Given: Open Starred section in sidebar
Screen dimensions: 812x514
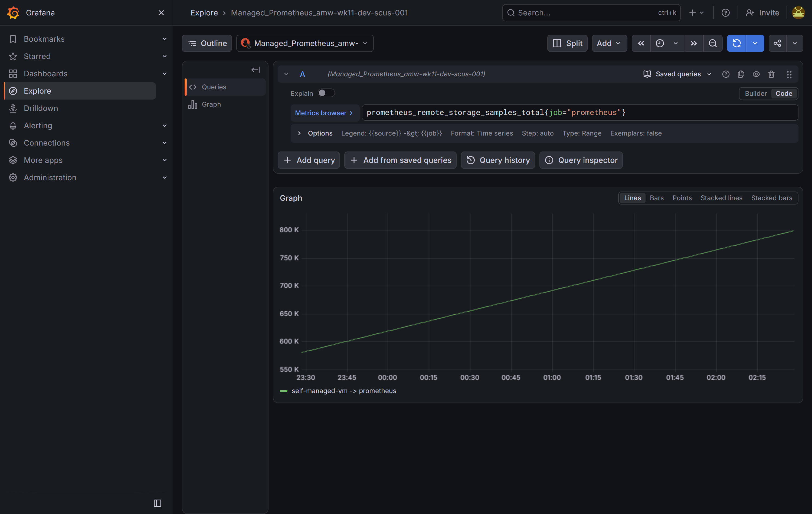Looking at the screenshot, I should click(37, 56).
